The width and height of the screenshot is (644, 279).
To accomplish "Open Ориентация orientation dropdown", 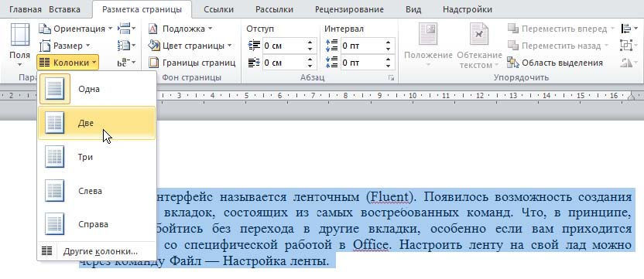I will pos(77,29).
